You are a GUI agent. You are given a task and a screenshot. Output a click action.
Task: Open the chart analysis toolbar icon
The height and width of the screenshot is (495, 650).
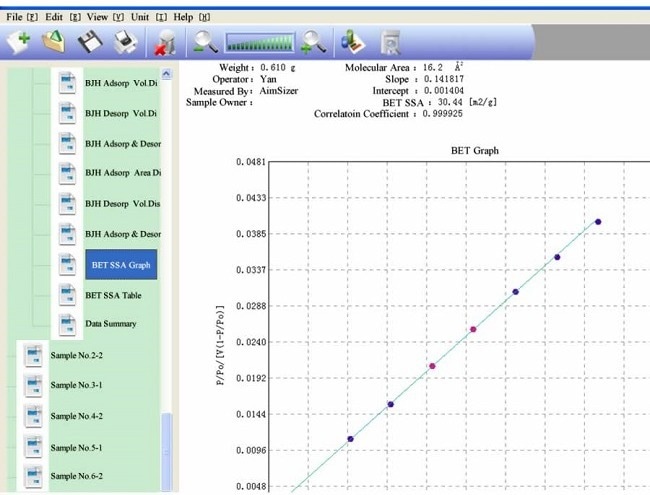(x=352, y=41)
